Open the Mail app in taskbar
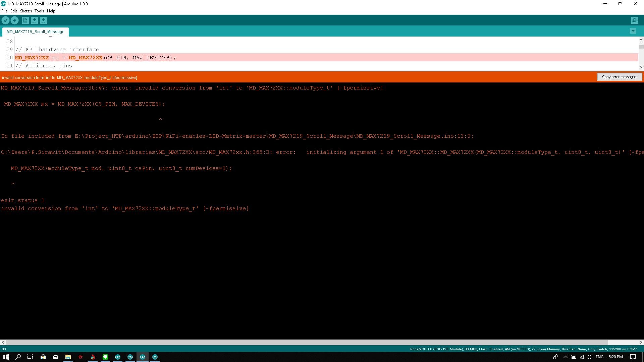 point(55,357)
